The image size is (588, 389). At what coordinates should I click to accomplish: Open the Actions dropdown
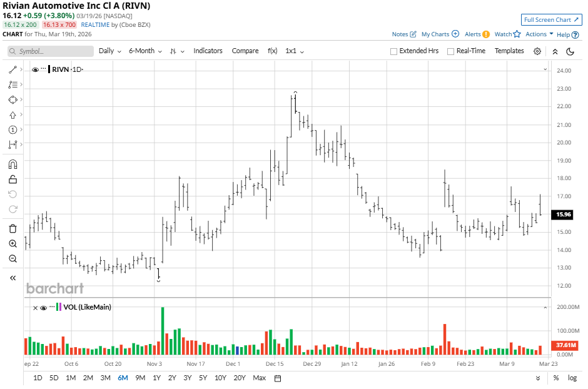coord(539,34)
